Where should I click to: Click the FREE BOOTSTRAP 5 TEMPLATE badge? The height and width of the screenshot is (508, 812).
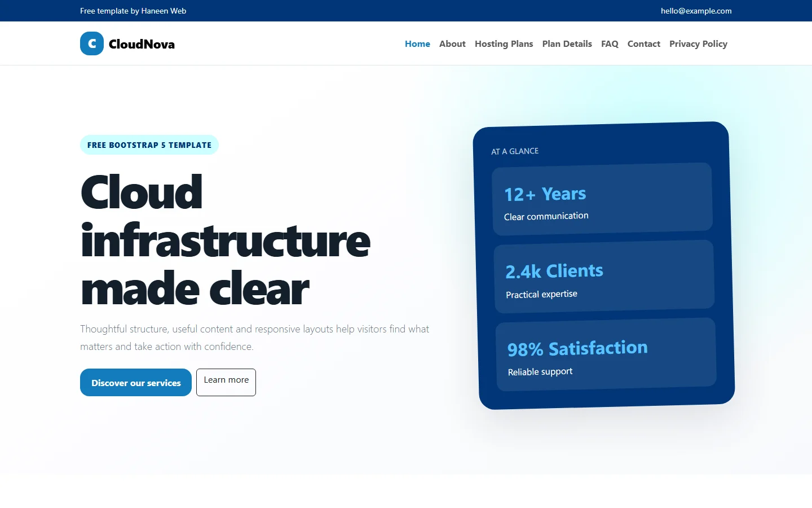point(149,145)
